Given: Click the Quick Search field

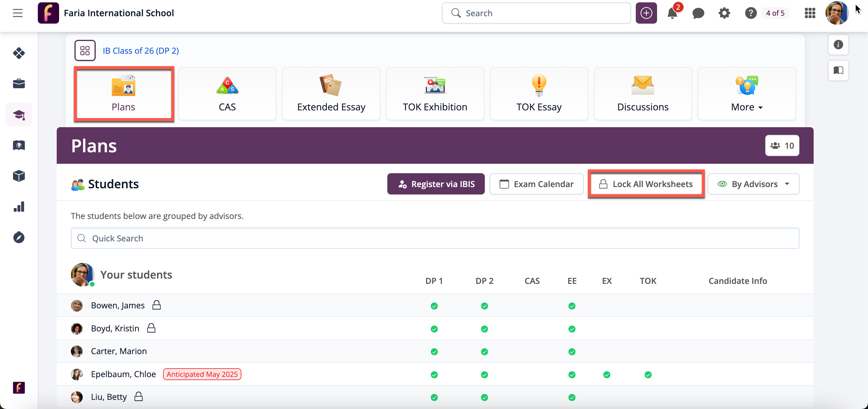Looking at the screenshot, I should (435, 238).
